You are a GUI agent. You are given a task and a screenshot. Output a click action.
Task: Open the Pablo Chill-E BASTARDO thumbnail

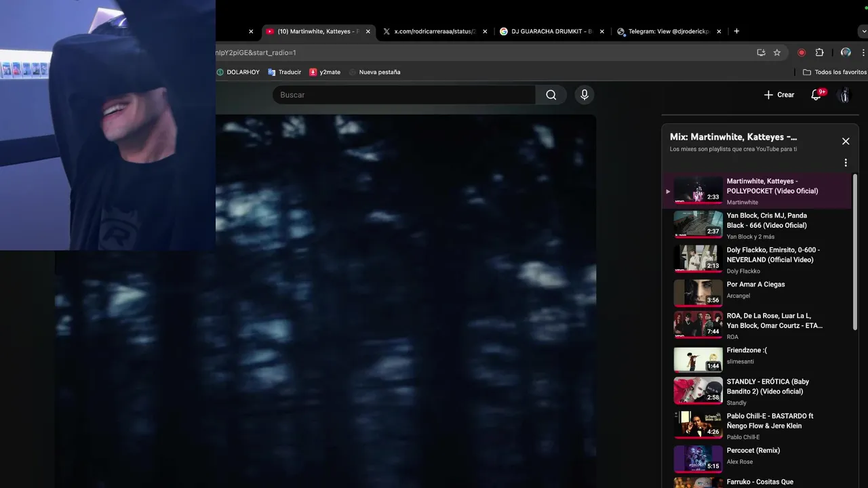coord(698,425)
